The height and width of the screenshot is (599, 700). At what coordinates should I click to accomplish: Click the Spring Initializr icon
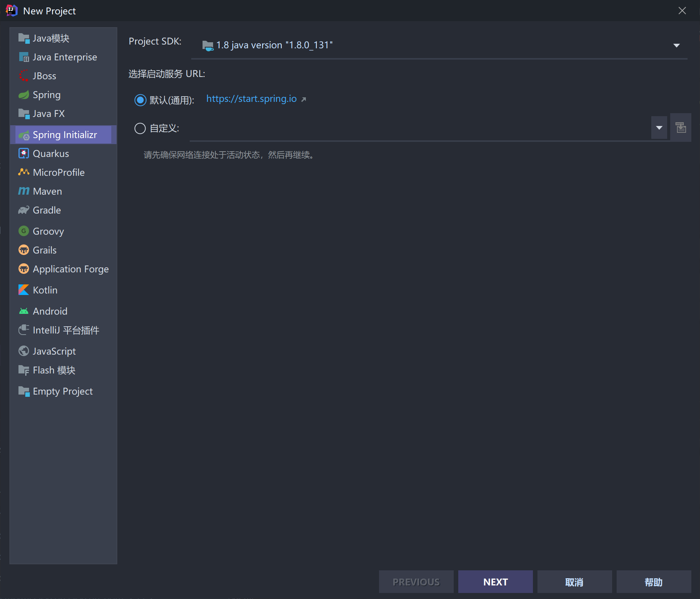point(24,135)
